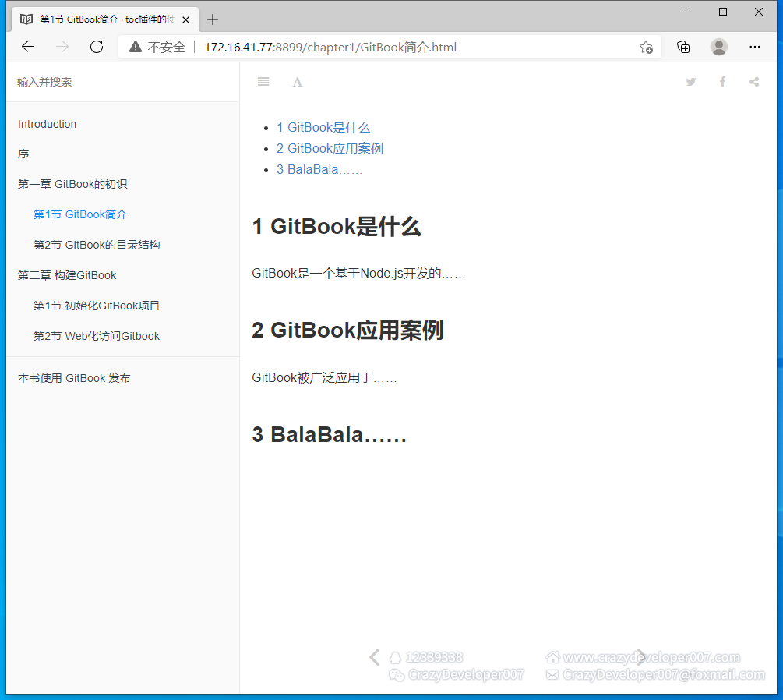The width and height of the screenshot is (783, 700).
Task: Open the Introduction chapter
Action: pos(47,124)
